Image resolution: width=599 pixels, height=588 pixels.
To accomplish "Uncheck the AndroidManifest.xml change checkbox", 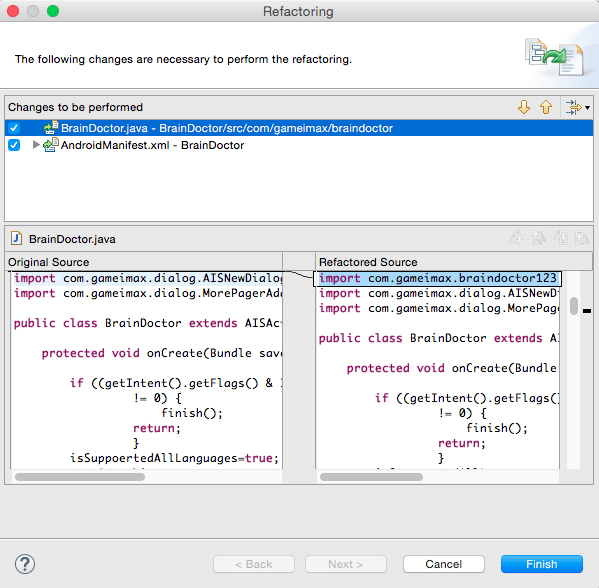I will click(14, 145).
